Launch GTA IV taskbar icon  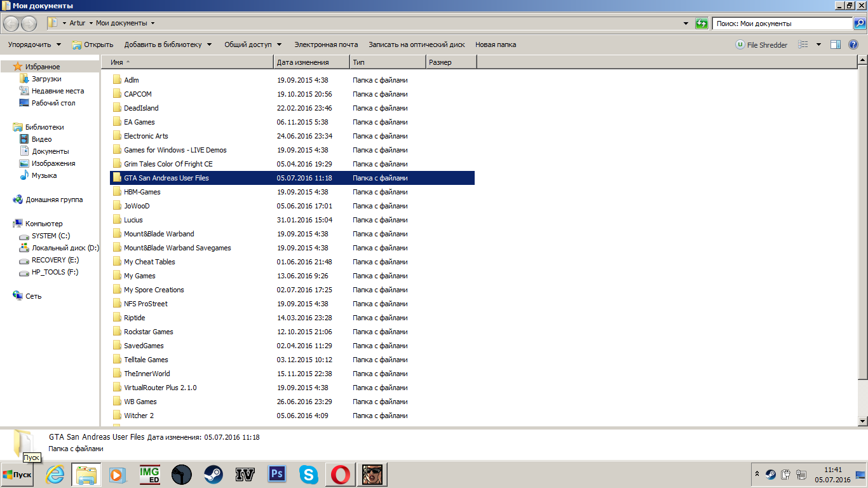point(245,475)
